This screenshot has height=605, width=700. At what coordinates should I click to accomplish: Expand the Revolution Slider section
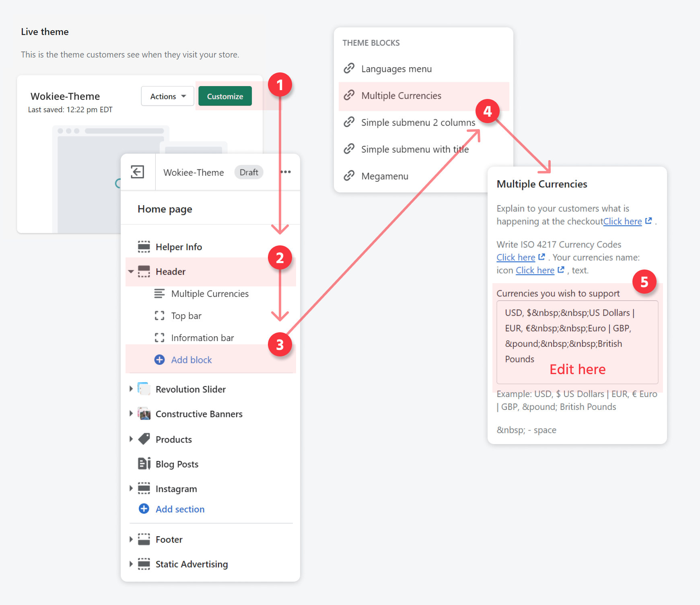(x=131, y=389)
